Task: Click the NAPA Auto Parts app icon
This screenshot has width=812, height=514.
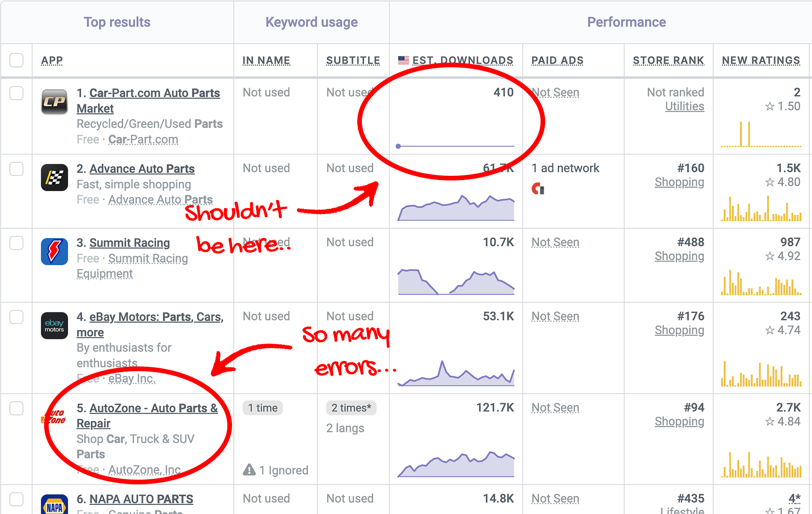Action: 54,504
